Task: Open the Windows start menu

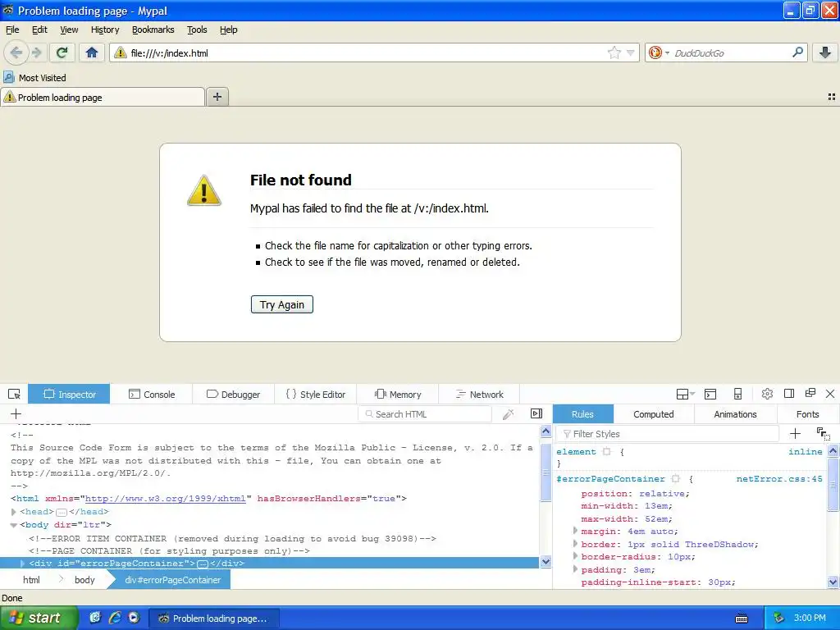Action: [39, 618]
